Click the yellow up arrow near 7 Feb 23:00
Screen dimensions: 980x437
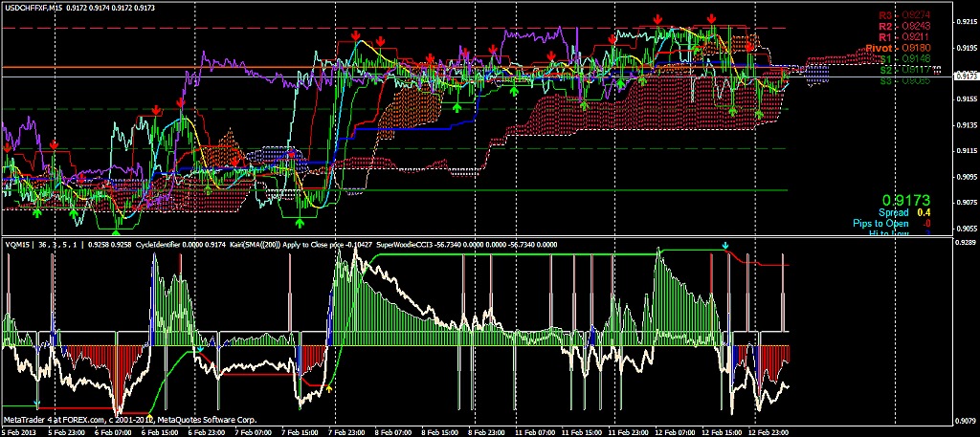tap(329, 389)
